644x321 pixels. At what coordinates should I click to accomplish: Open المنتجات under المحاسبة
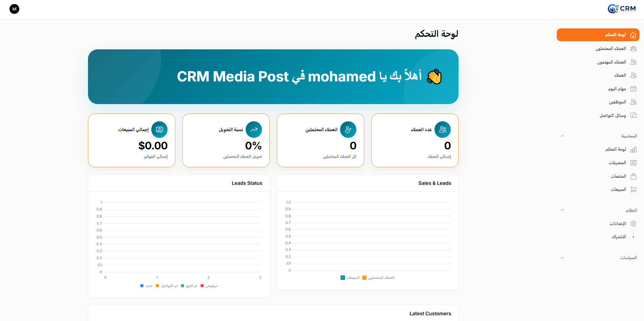(598, 176)
